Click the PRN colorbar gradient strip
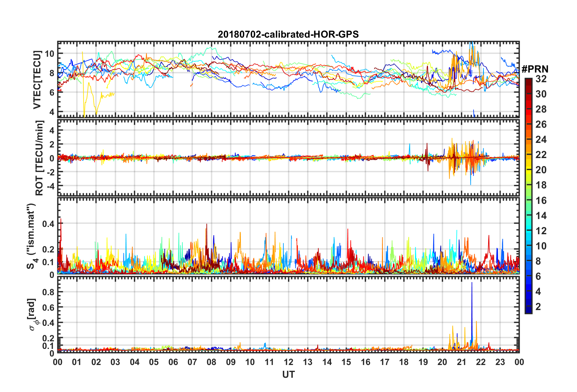This screenshot has height=392, width=577. point(528,196)
